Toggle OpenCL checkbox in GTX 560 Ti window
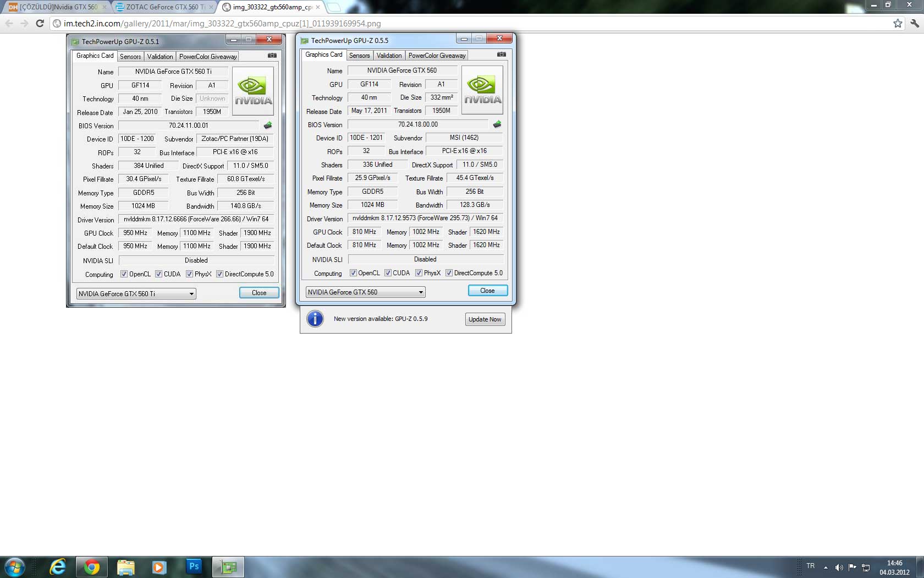 pyautogui.click(x=124, y=274)
